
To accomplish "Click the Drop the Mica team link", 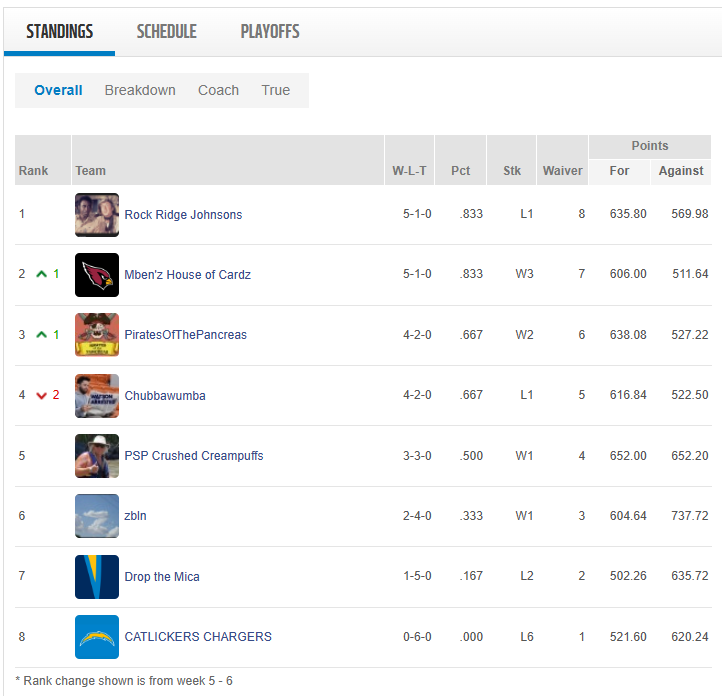I will click(x=162, y=577).
